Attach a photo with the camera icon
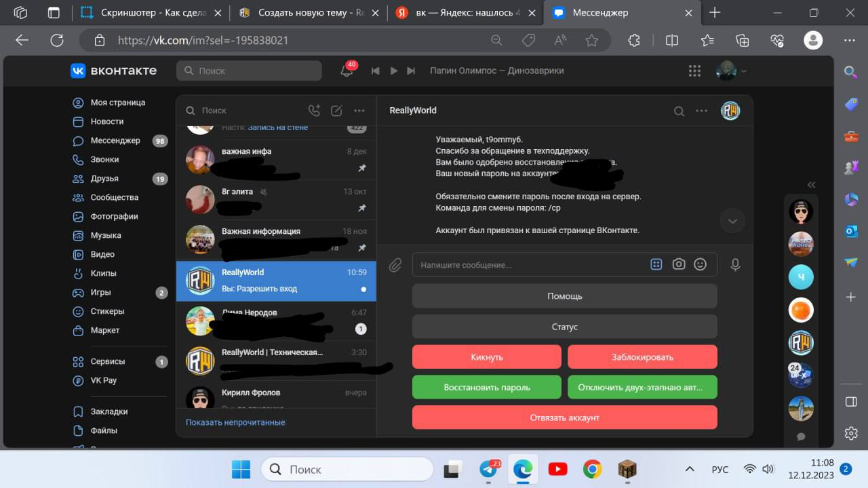The image size is (868, 488). pos(679,264)
